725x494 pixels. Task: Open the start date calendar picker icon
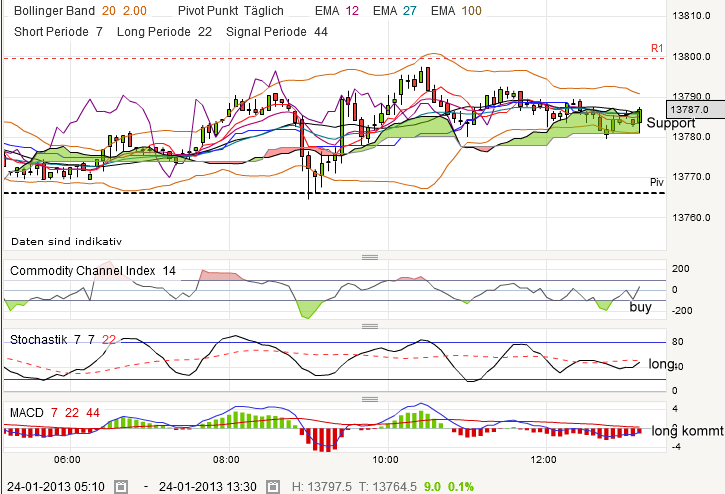(121, 487)
